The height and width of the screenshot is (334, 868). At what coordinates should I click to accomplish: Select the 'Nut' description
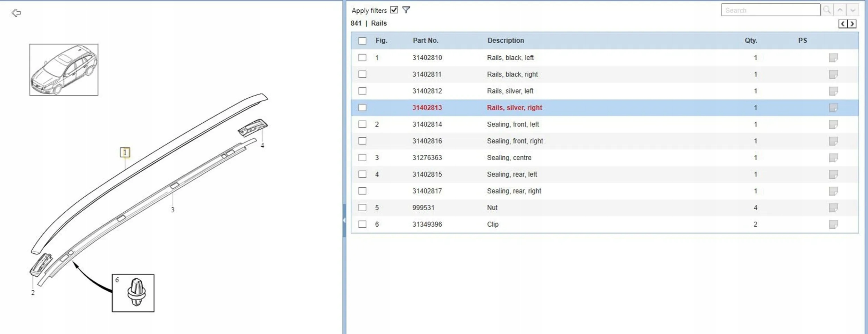click(x=492, y=208)
